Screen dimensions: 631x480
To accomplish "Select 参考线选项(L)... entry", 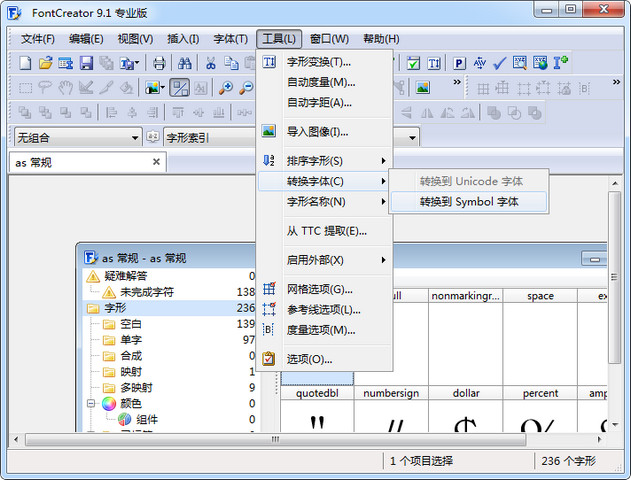I will pyautogui.click(x=325, y=309).
